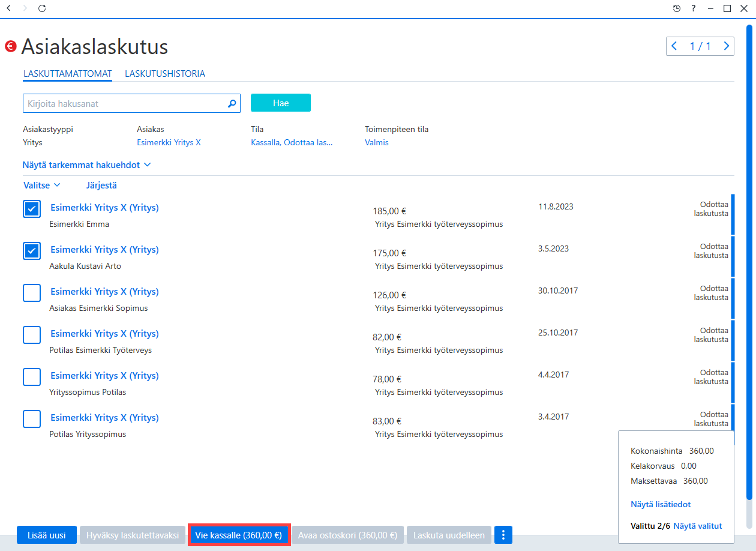Click the Lisää uusi button
The image size is (756, 551).
[x=47, y=535]
